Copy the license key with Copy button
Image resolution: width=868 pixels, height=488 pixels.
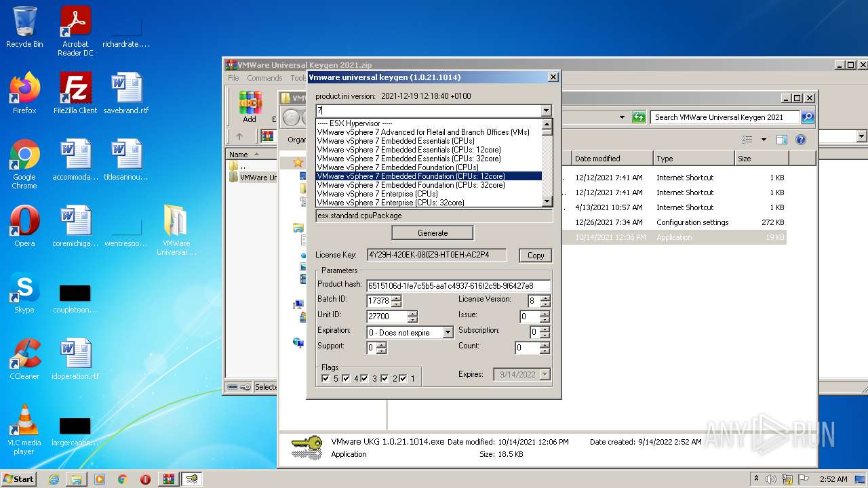pos(536,256)
